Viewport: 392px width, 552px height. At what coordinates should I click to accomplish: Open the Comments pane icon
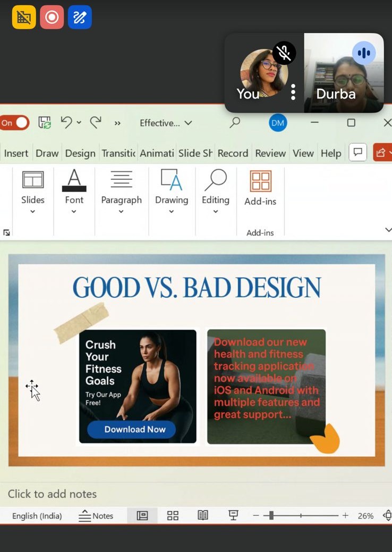[x=357, y=153]
